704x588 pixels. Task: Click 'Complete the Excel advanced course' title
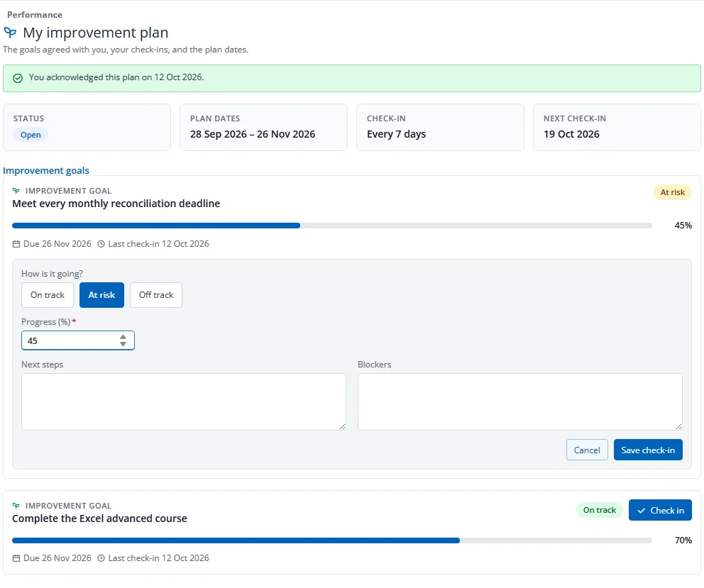tap(99, 518)
